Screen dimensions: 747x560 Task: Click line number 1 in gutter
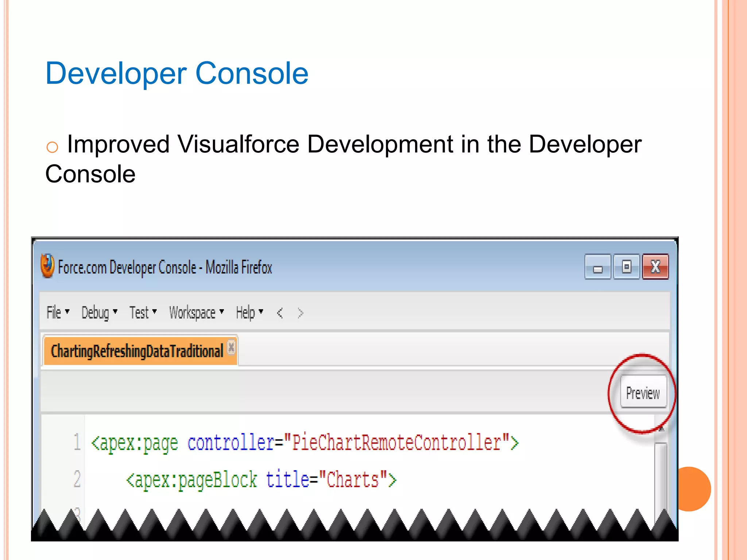coord(77,442)
